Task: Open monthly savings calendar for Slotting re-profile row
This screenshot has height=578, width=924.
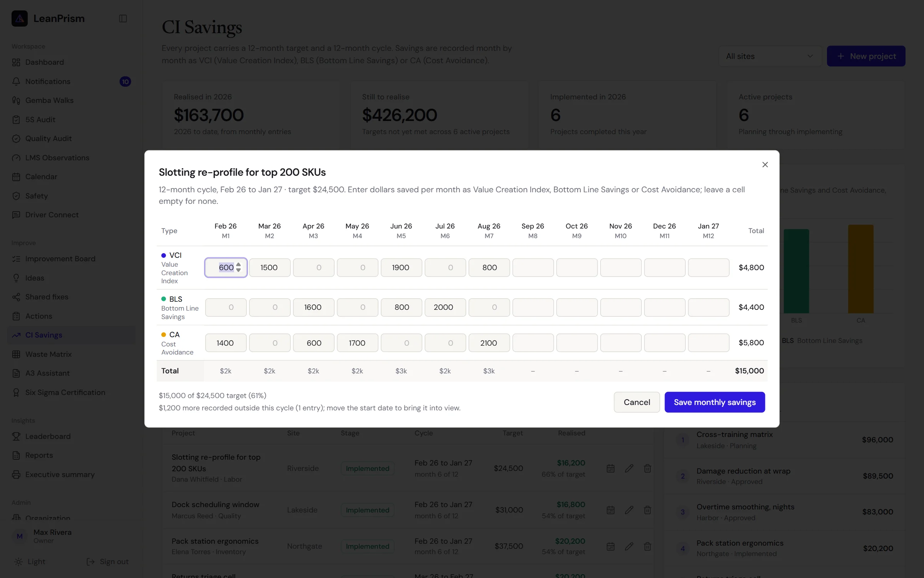Action: (x=611, y=468)
